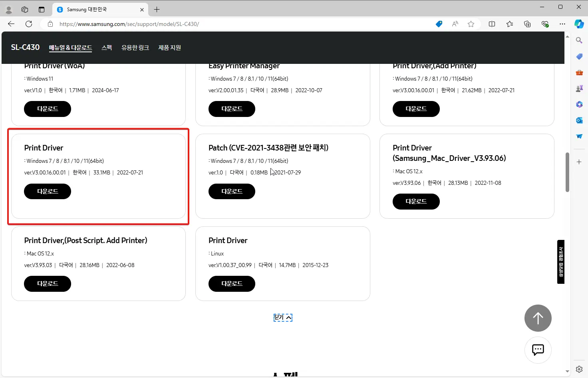Download Samsung_Mac_Driver_V3.93.06
Image resolution: width=588 pixels, height=378 pixels.
point(416,202)
